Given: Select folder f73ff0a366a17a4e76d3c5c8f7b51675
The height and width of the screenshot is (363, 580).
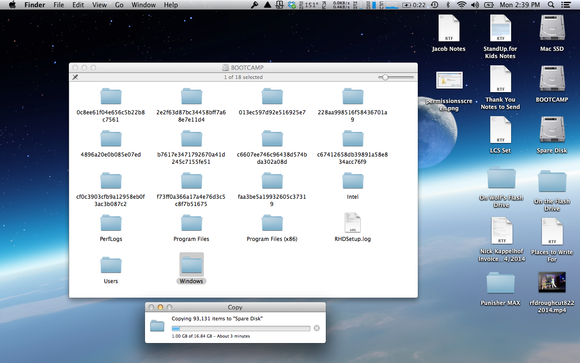Looking at the screenshot, I should click(191, 181).
